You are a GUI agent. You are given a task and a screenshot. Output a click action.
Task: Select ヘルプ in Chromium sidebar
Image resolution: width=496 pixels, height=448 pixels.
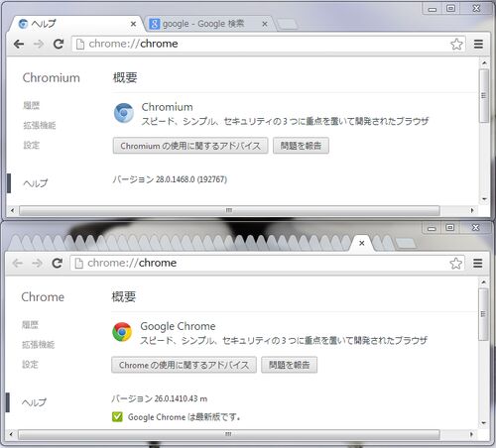pyautogui.click(x=36, y=183)
